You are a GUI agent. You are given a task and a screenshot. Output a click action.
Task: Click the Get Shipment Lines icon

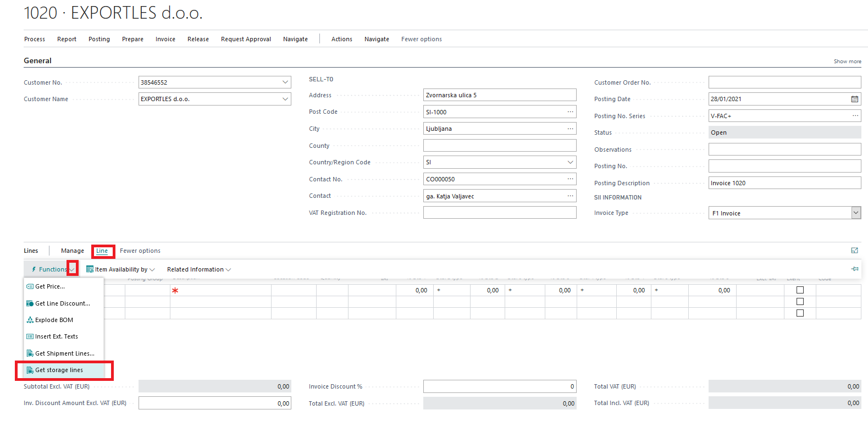[x=30, y=353]
